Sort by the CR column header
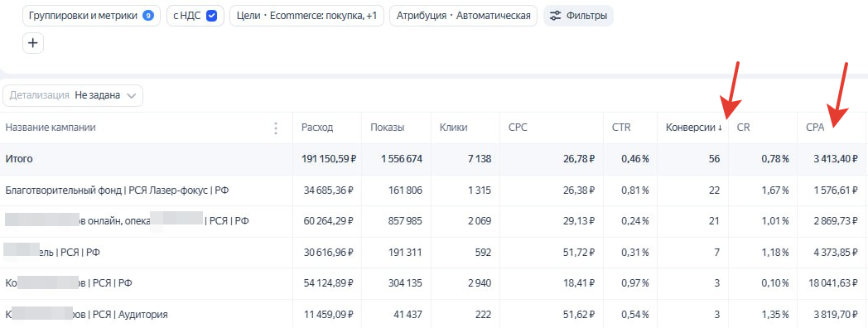The image size is (868, 328). [744, 128]
